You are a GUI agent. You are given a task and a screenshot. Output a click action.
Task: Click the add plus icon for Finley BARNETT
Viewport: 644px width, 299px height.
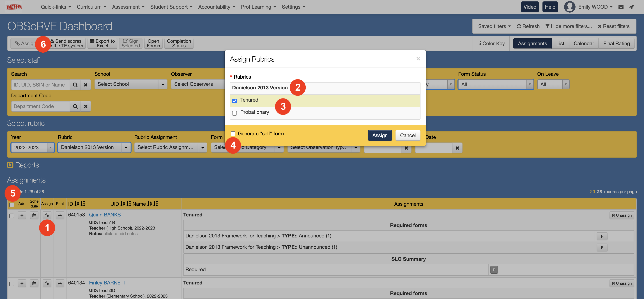22,283
